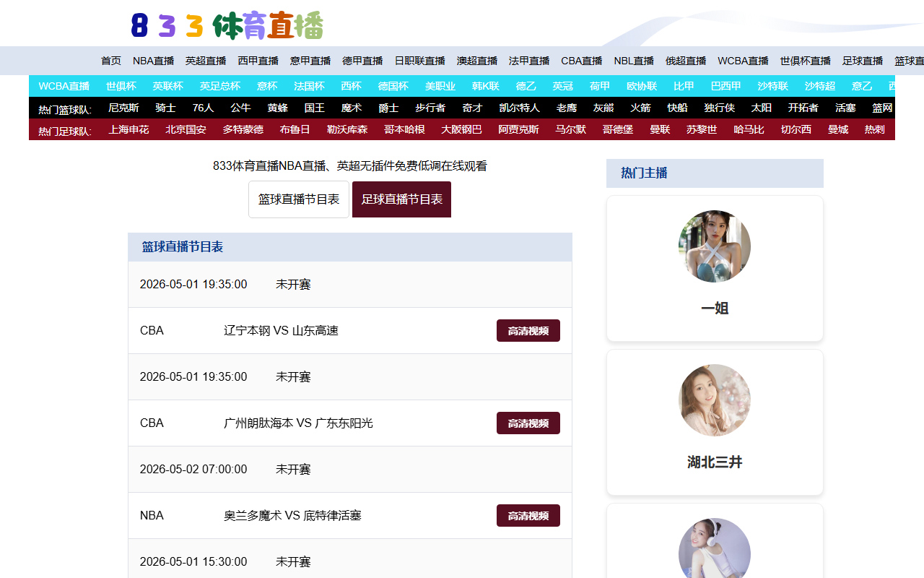Open 足球直播 navigation link
The width and height of the screenshot is (924, 578).
863,61
